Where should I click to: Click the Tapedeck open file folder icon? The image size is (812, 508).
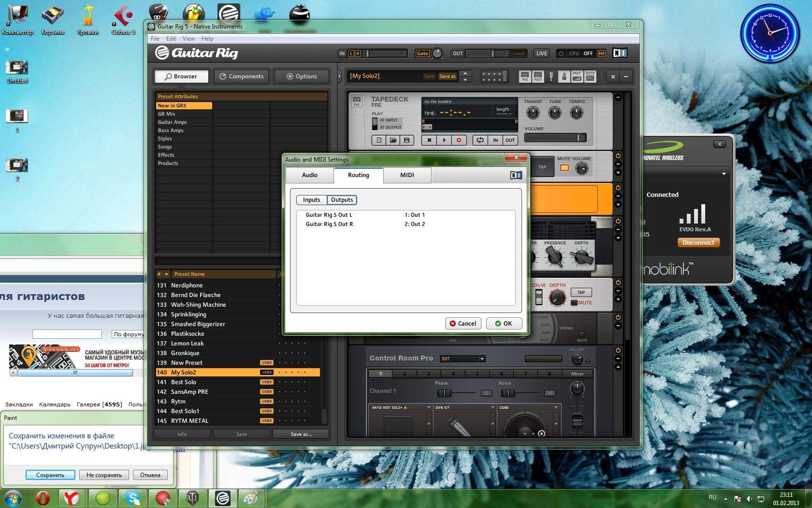point(393,140)
